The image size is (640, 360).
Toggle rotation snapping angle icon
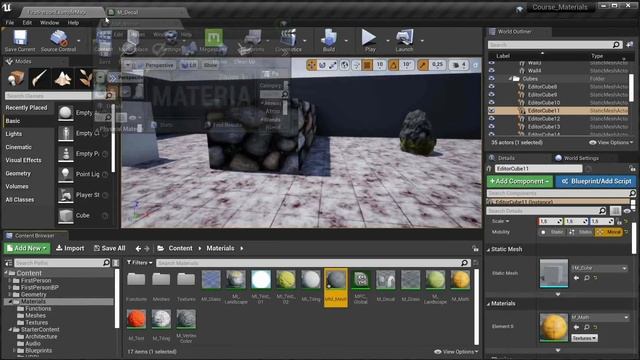pos(393,65)
